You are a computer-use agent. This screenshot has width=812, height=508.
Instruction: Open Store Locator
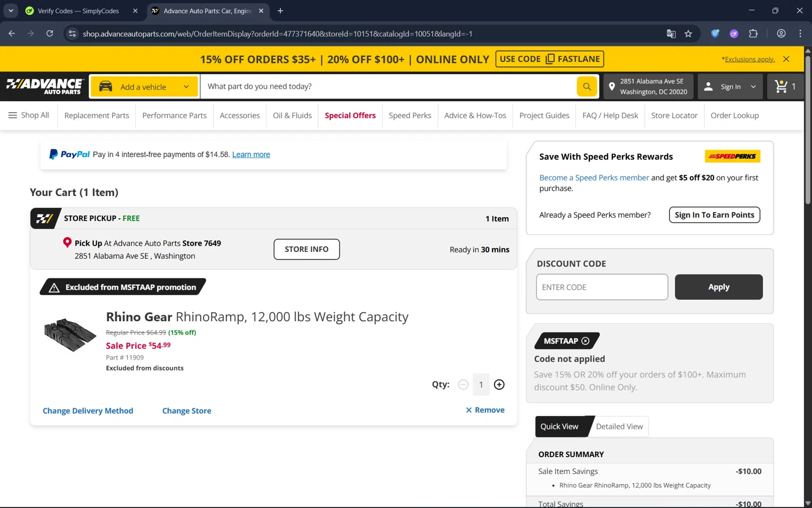click(674, 115)
